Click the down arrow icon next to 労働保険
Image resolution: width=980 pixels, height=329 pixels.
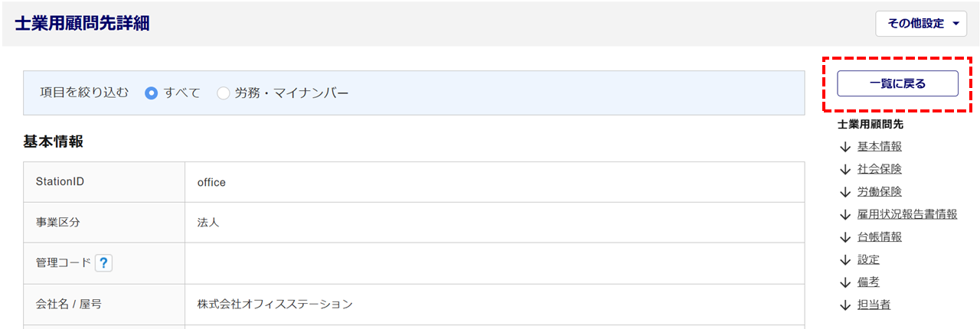tap(845, 191)
